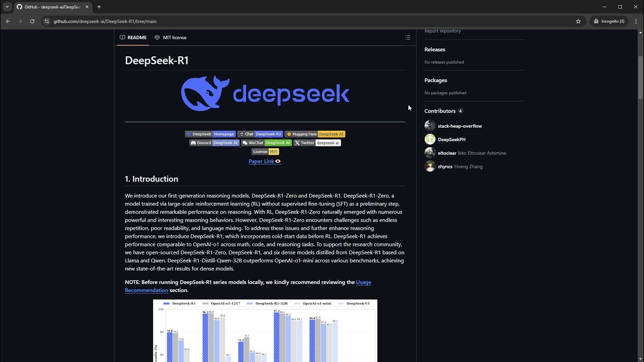
Task: Switch to the MIT license tab
Action: pyautogui.click(x=171, y=37)
